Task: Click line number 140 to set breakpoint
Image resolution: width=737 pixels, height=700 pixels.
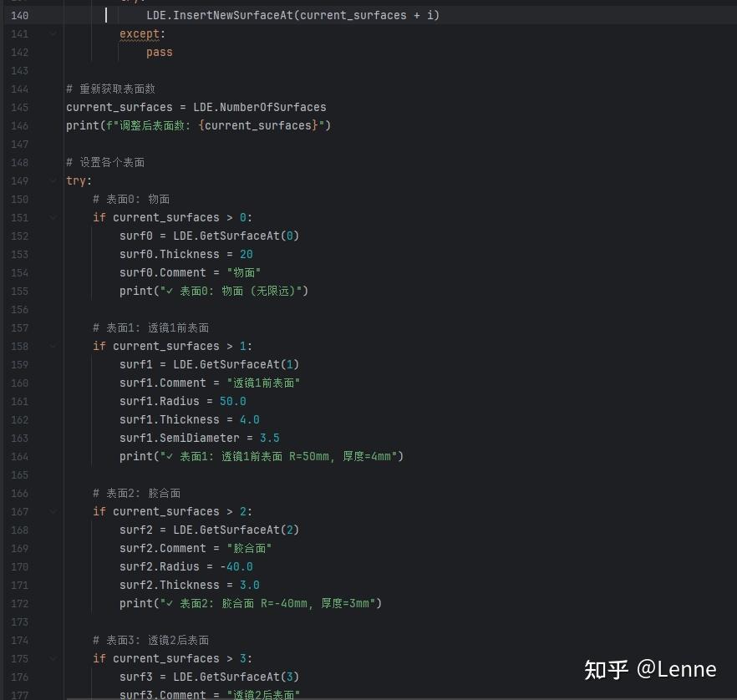Action: click(19, 15)
